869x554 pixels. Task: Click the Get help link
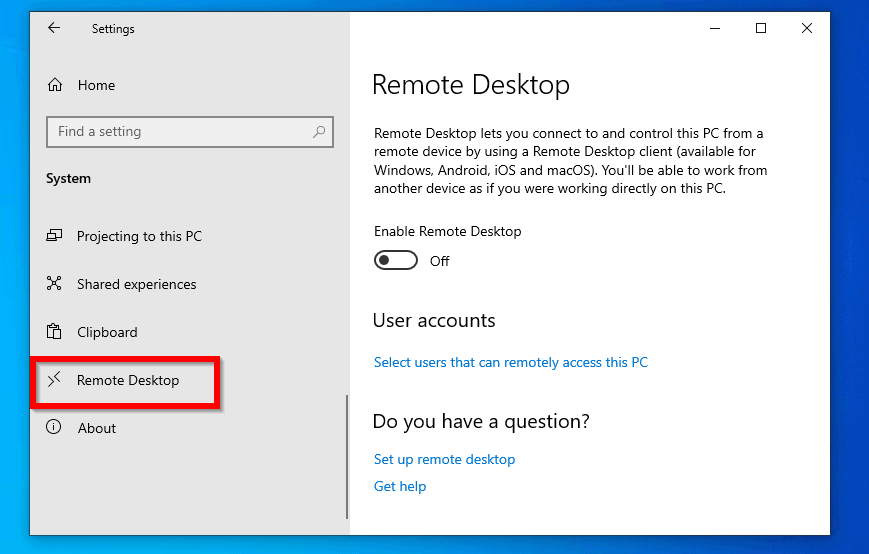(x=400, y=486)
